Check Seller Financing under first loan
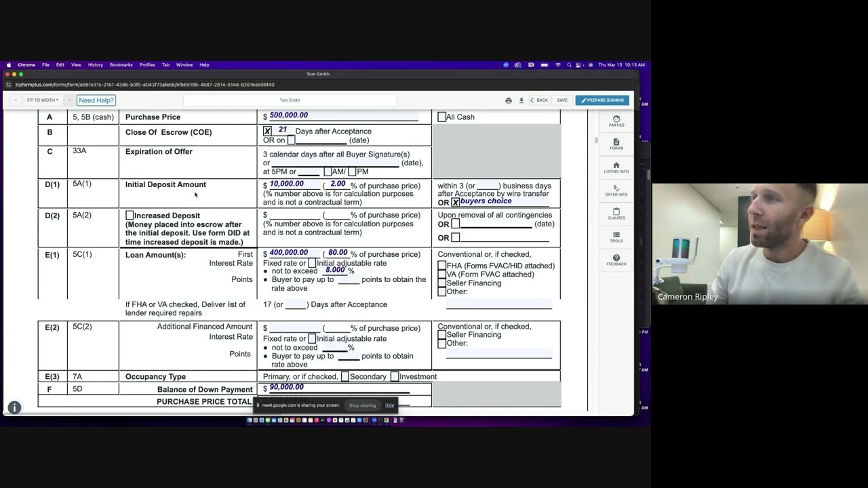 coord(442,283)
